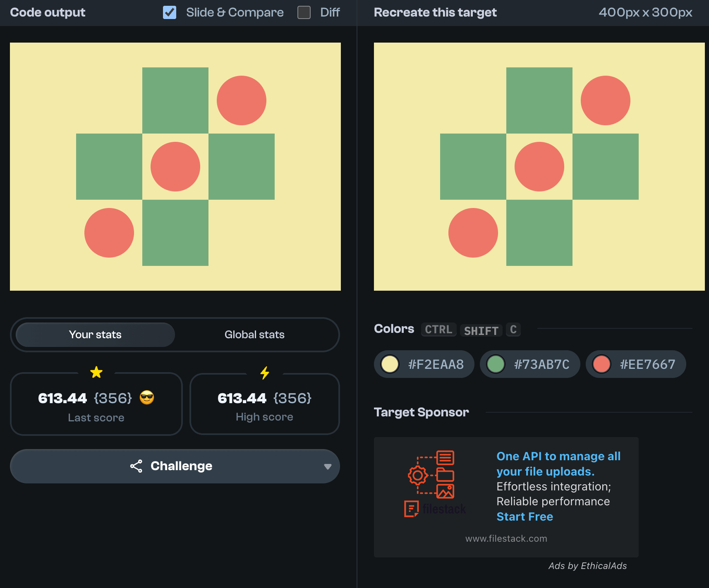Click the share icon on Challenge button

point(136,466)
